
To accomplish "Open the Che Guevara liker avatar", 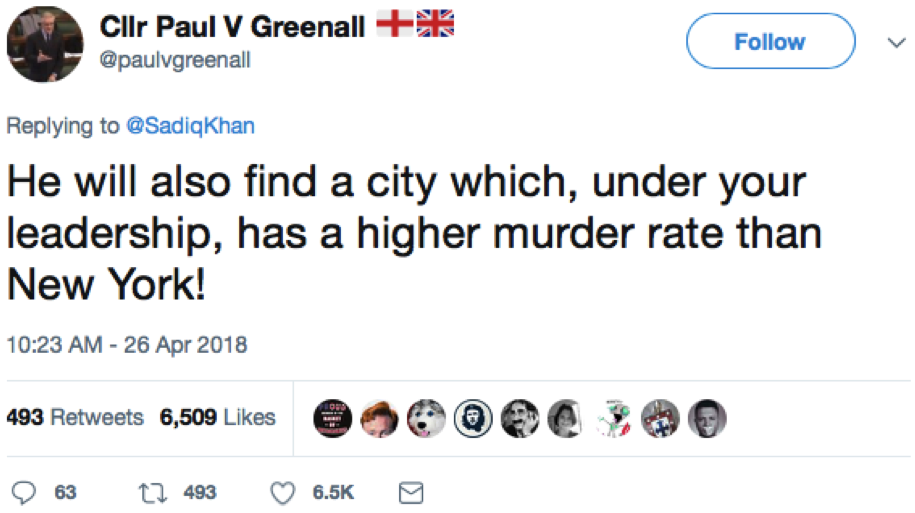I will point(474,419).
